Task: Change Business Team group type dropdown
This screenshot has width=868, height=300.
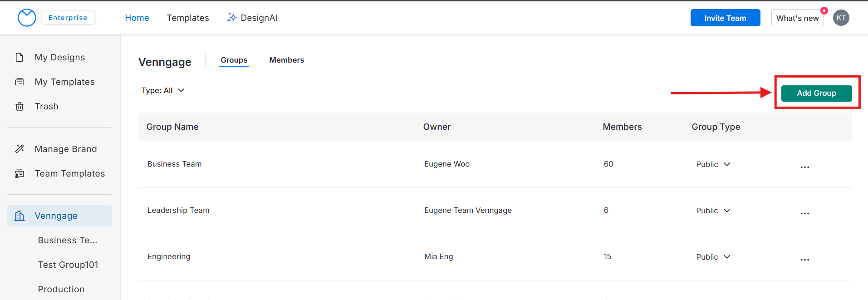Action: coord(713,164)
